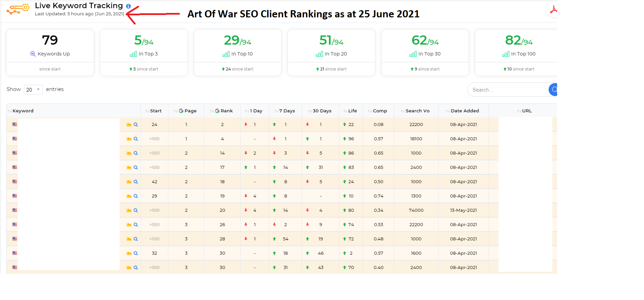The width and height of the screenshot is (644, 300).
Task: Click the 1300 search volume cell
Action: (x=416, y=196)
